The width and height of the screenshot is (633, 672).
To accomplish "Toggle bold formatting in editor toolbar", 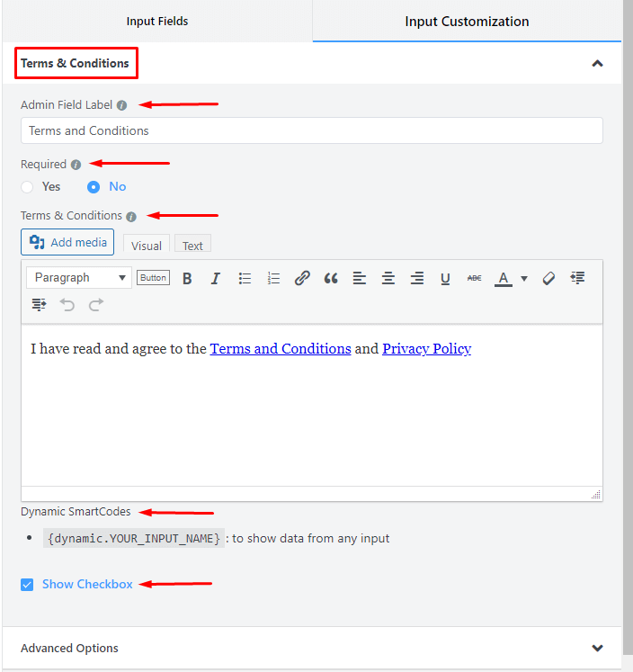I will point(187,278).
